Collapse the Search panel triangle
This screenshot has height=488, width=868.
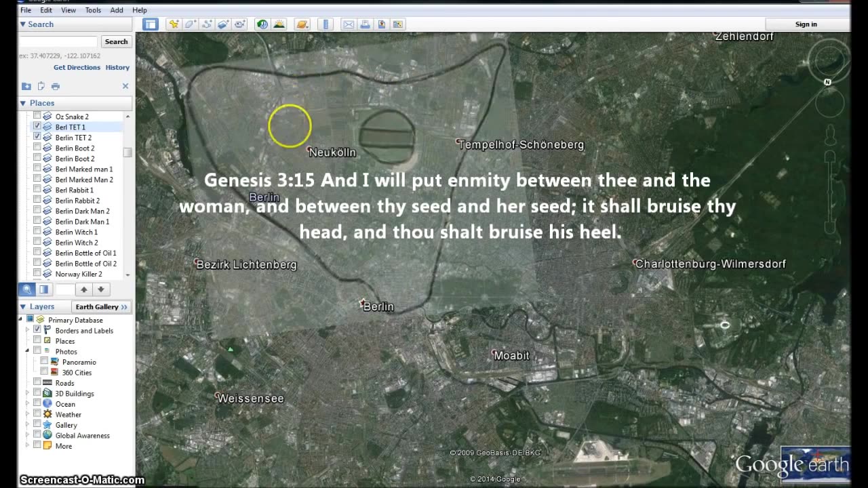(23, 24)
